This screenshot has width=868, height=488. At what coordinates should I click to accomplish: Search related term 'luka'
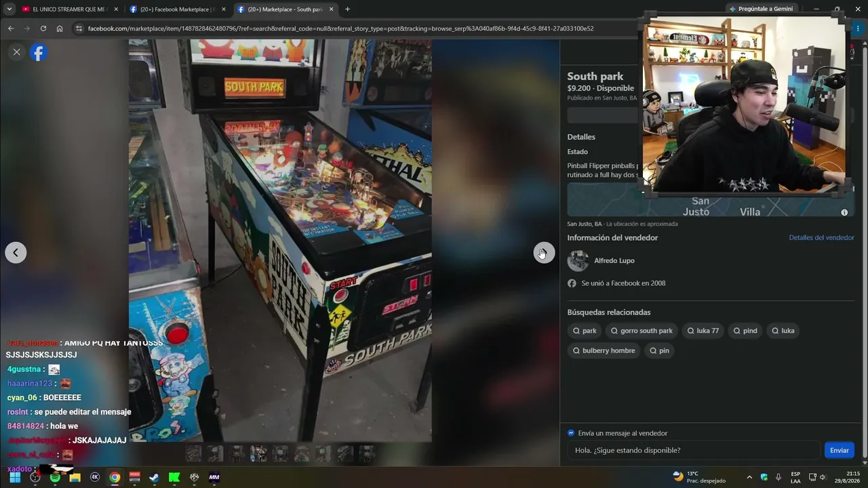[783, 331]
